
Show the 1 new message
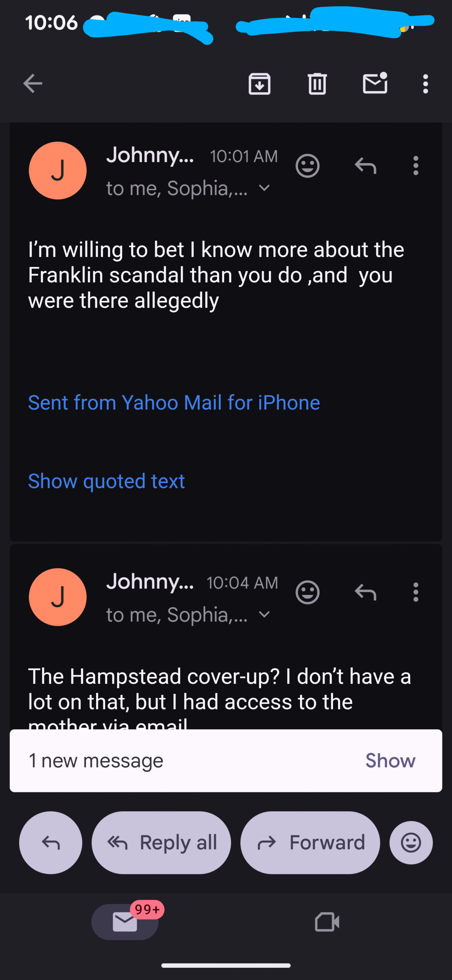(390, 761)
